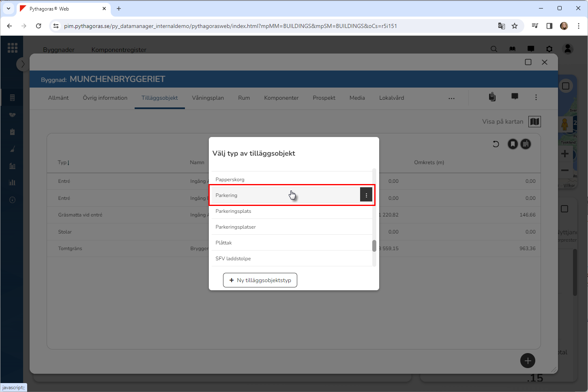Sort table by Typ column header
Screen dimensions: 588x392
coord(63,163)
